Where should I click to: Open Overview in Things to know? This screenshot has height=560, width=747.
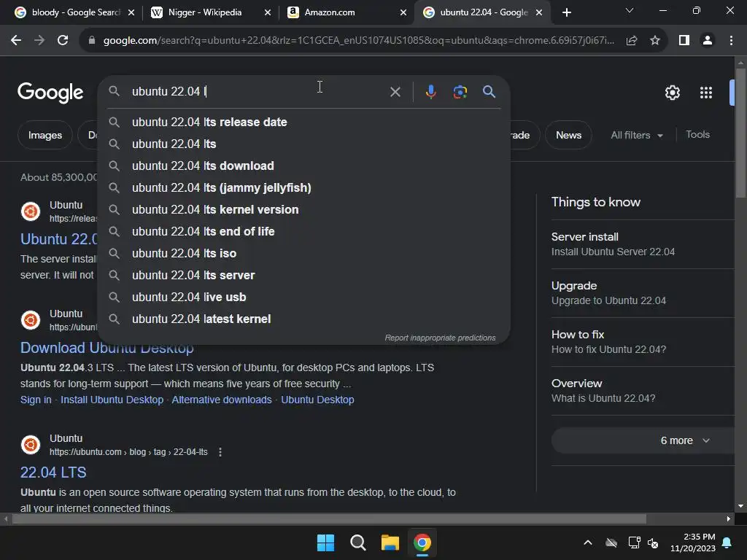(643, 391)
